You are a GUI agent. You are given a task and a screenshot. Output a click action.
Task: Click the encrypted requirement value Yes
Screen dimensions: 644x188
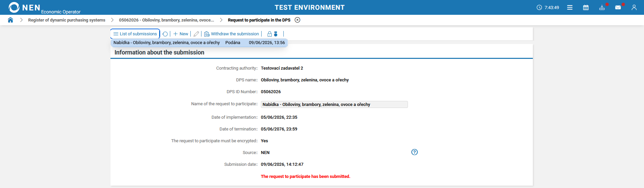(x=264, y=141)
